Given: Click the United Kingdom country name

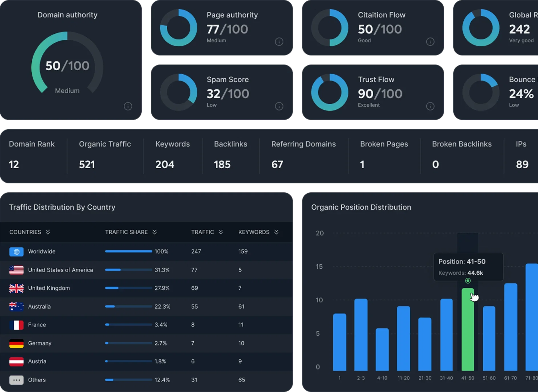Looking at the screenshot, I should pyautogui.click(x=49, y=288).
